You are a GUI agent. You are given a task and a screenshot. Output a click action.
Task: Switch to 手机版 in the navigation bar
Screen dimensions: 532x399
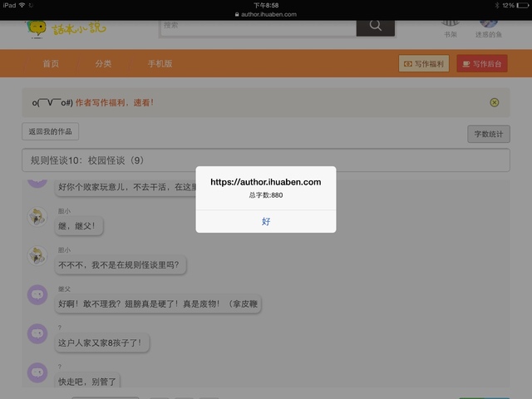point(160,64)
